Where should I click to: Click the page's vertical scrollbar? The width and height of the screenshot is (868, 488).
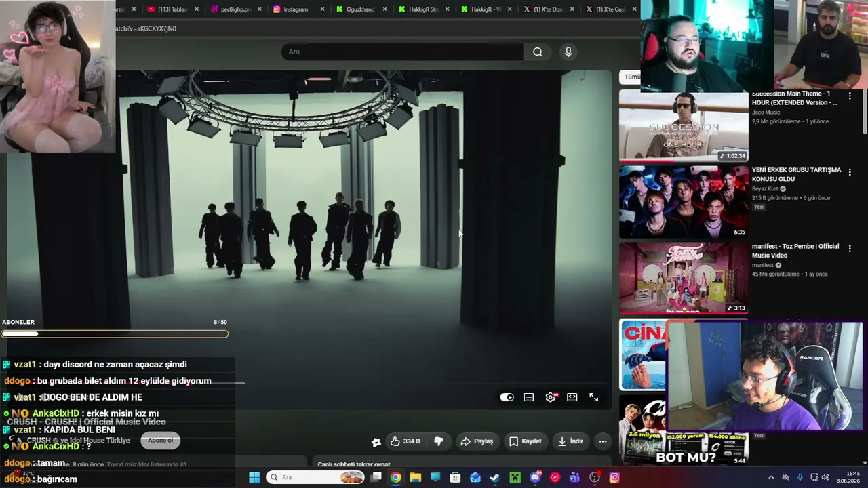click(864, 112)
